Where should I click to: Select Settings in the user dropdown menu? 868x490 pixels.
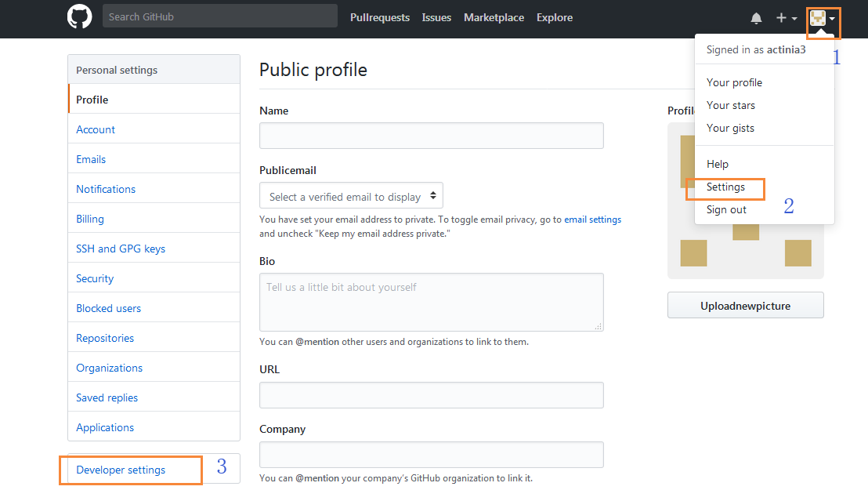point(725,187)
